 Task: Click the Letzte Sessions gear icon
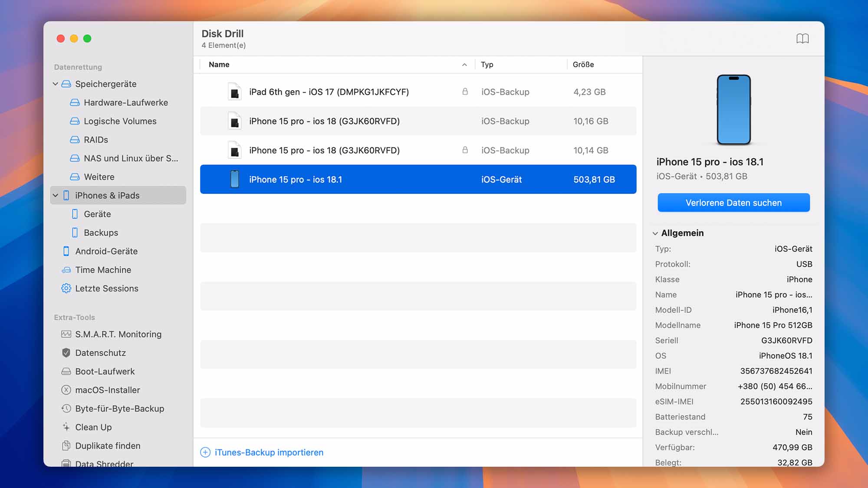coord(66,288)
